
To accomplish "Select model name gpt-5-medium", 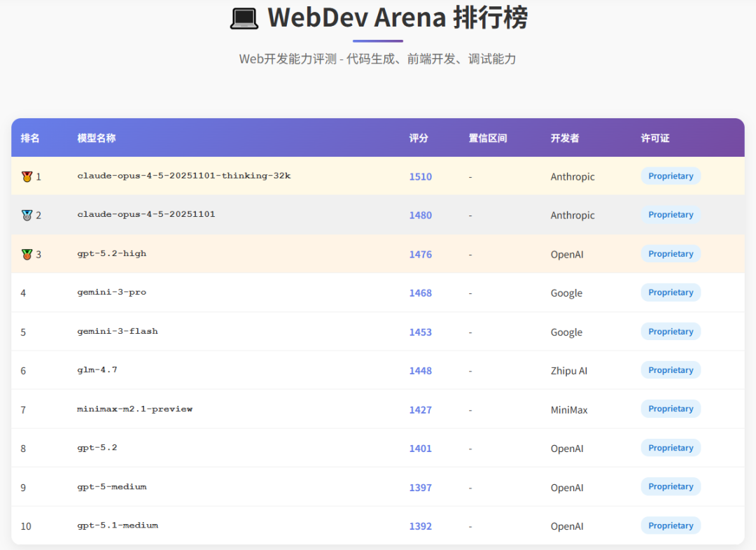I will [112, 486].
